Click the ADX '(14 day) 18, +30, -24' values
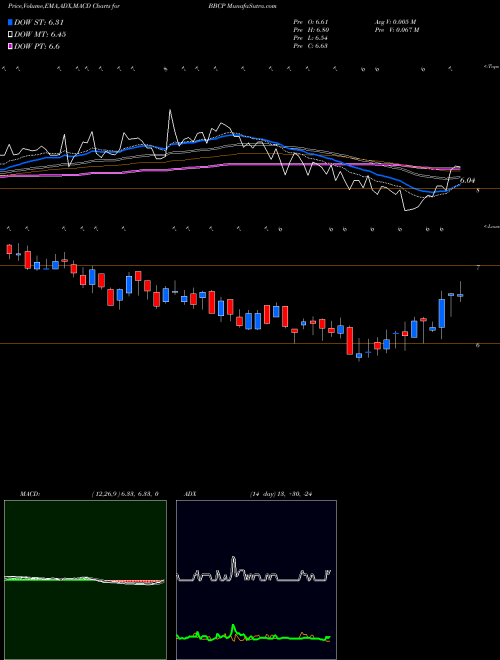 click(x=281, y=494)
